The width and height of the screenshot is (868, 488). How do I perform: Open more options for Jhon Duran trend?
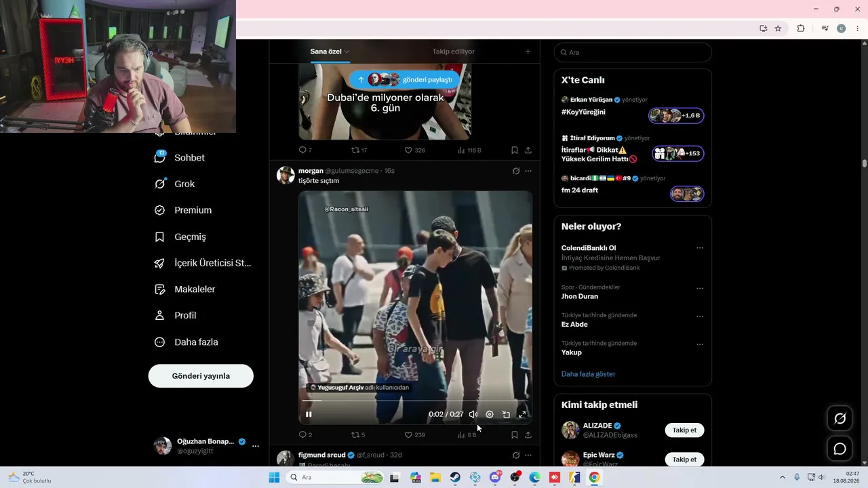click(x=700, y=288)
